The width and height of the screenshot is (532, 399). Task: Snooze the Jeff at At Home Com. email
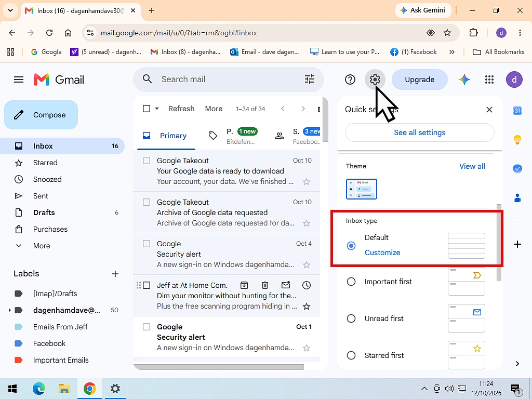(x=307, y=285)
